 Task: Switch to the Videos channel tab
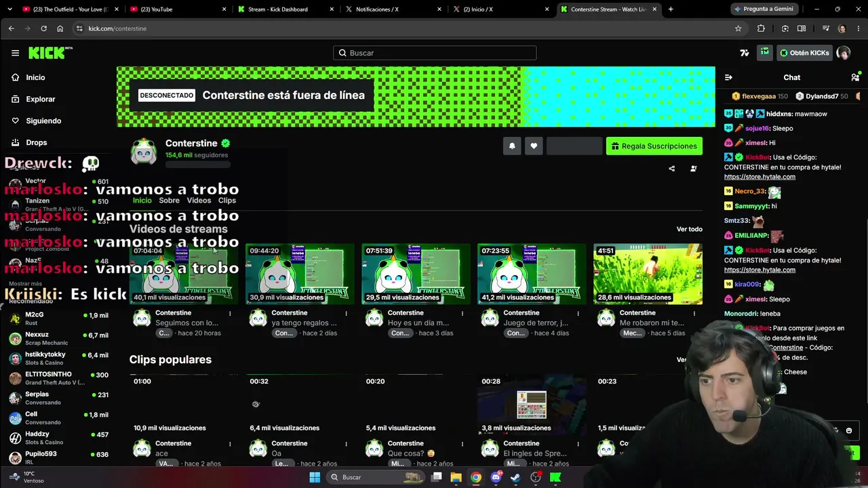(x=199, y=201)
